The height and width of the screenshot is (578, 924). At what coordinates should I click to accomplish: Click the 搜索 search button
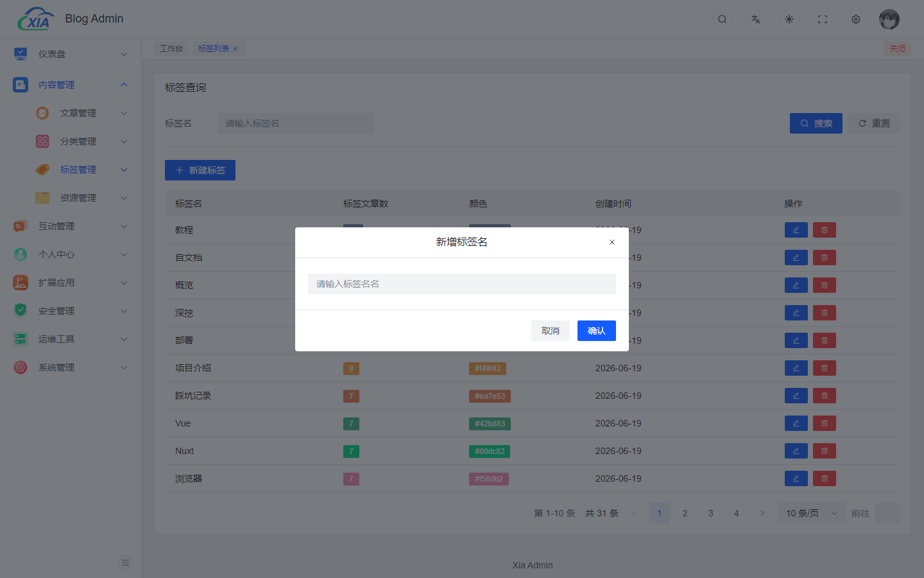pyautogui.click(x=816, y=123)
